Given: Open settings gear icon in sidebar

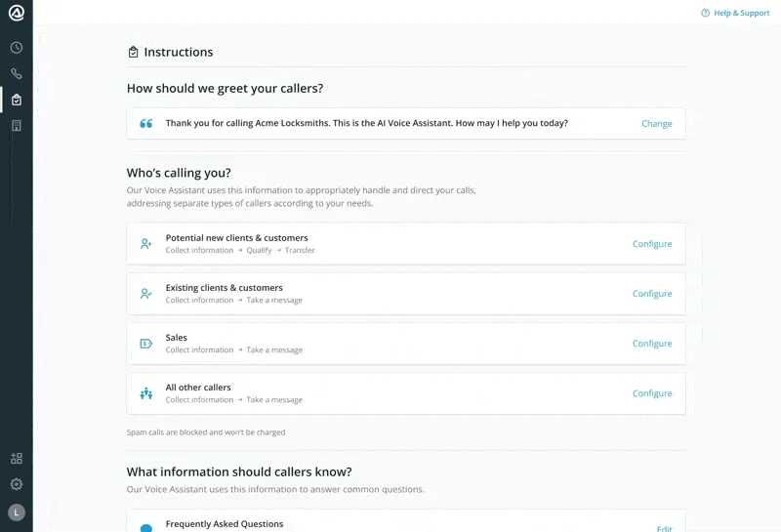Looking at the screenshot, I should click(17, 484).
